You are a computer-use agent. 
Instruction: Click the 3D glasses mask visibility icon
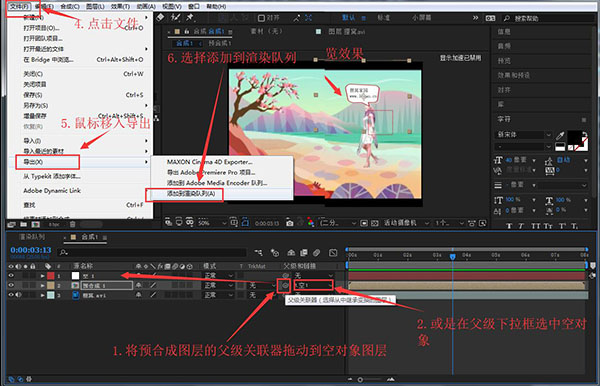click(189, 222)
